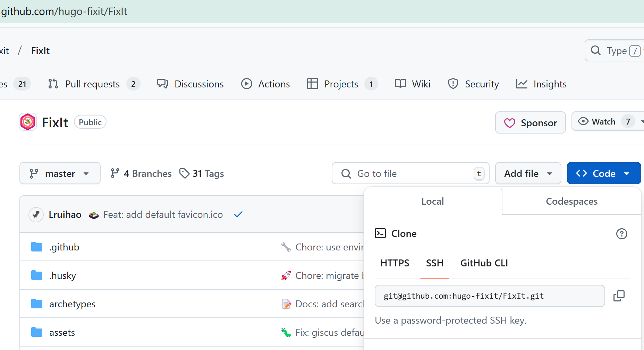The height and width of the screenshot is (350, 644).
Task: Click the heart icon on Sponsor
Action: 509,123
